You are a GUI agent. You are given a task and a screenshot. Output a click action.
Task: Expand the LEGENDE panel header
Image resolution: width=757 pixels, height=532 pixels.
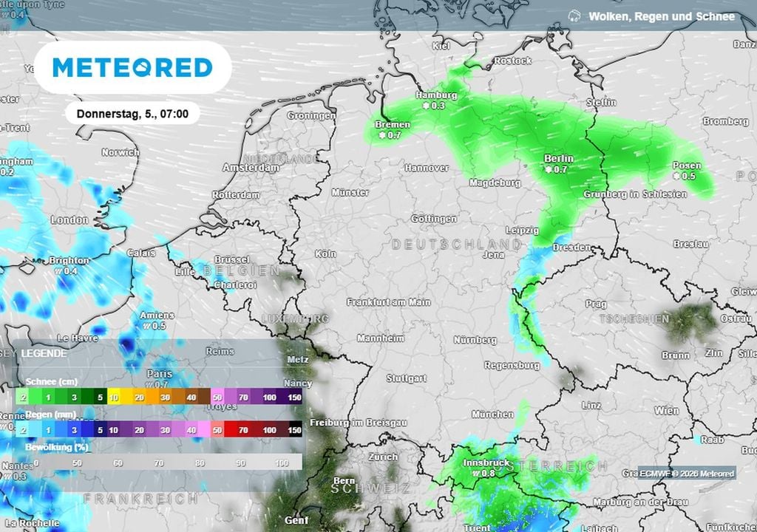[x=42, y=353]
